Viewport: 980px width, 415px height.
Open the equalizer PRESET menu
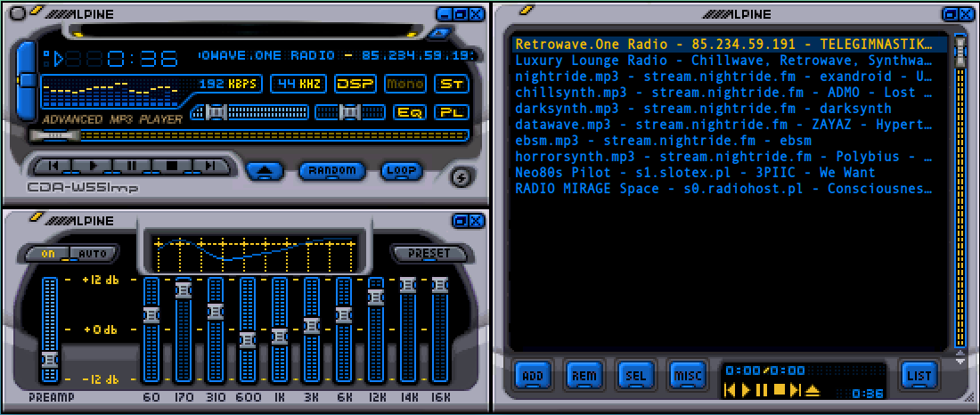(429, 254)
